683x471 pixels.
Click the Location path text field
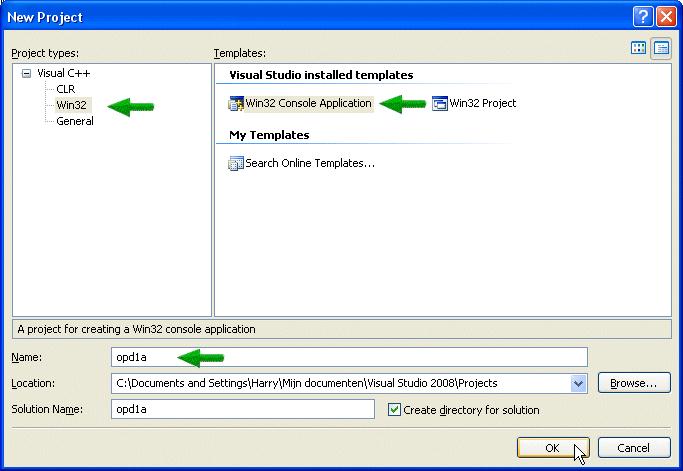tap(341, 383)
